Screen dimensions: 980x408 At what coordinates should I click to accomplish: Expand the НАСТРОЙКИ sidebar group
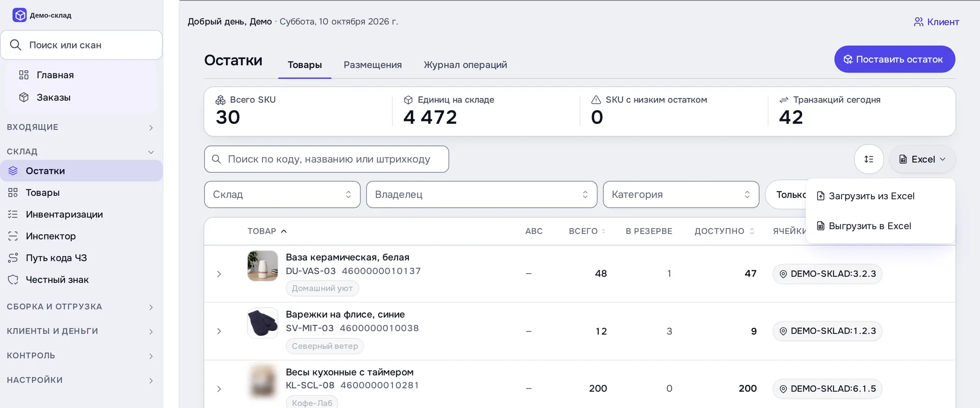pos(82,380)
